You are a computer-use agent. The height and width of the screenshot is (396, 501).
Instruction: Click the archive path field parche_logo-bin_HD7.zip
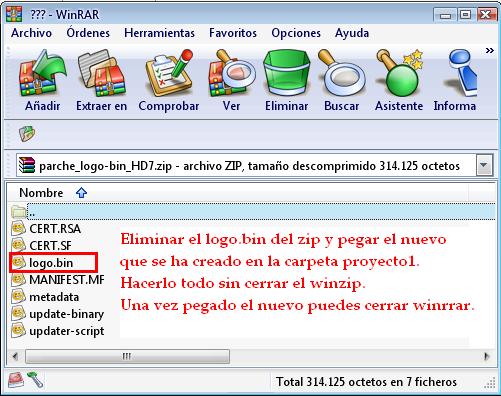[246, 165]
